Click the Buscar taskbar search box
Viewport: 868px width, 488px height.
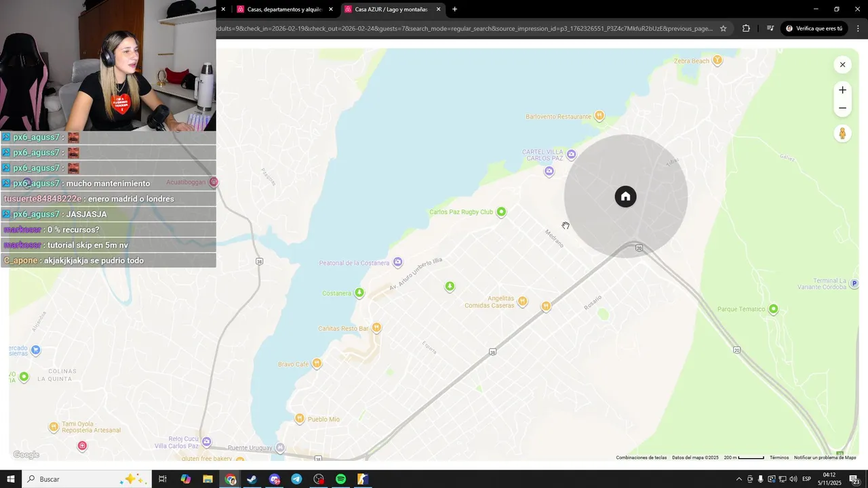[x=85, y=479]
